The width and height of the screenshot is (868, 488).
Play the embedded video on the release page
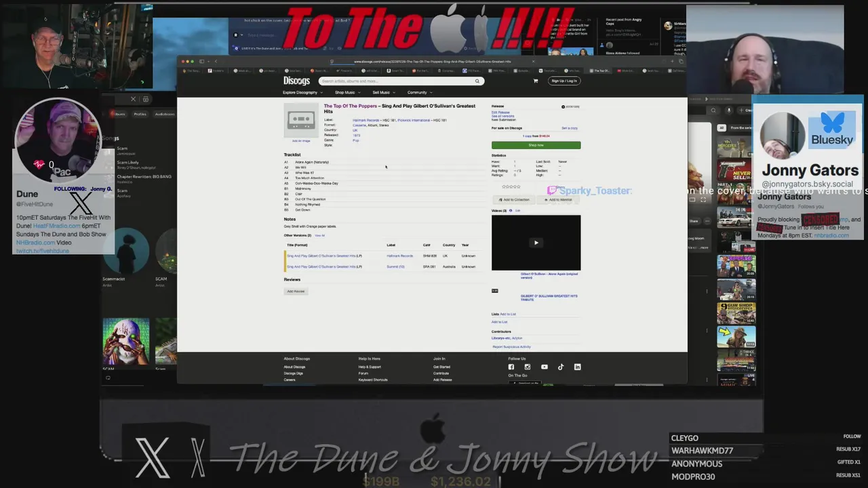point(536,243)
